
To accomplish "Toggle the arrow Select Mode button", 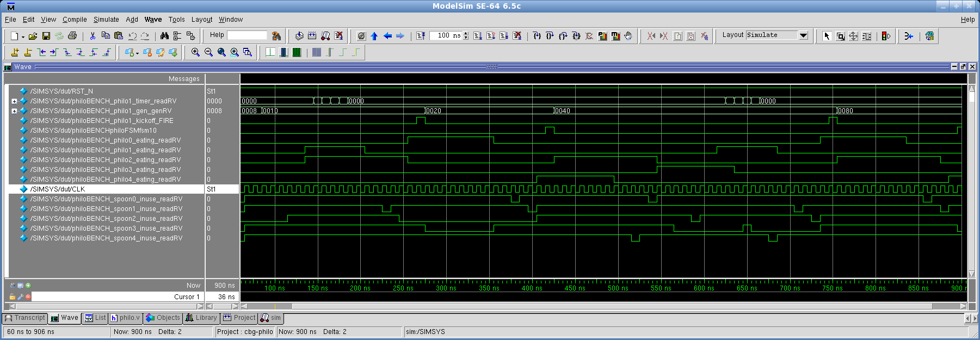I will [x=827, y=36].
